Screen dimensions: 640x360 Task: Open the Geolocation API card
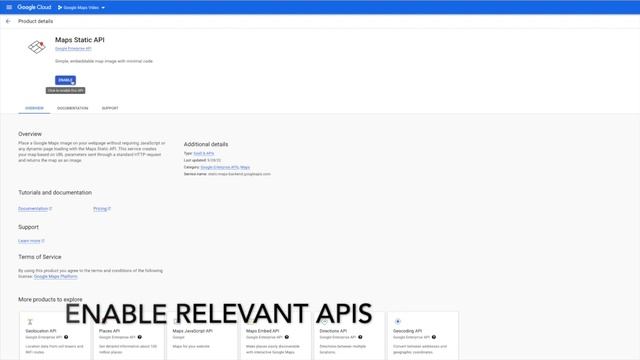click(55, 336)
